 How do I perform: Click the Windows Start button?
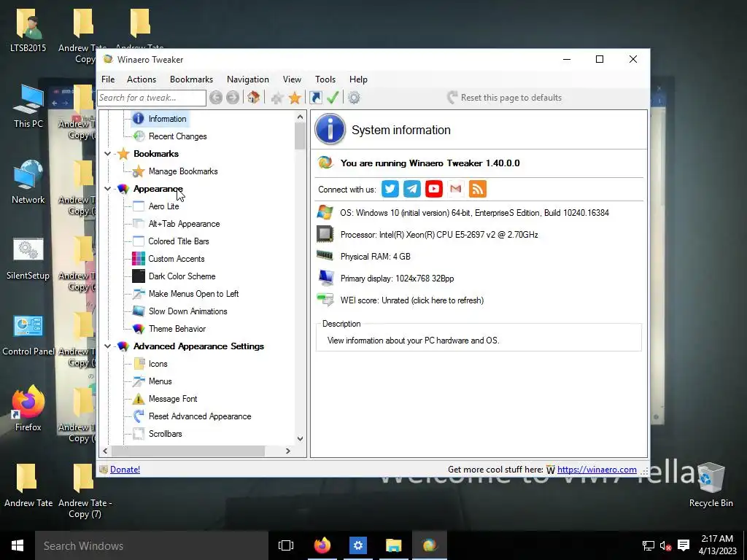click(x=18, y=545)
